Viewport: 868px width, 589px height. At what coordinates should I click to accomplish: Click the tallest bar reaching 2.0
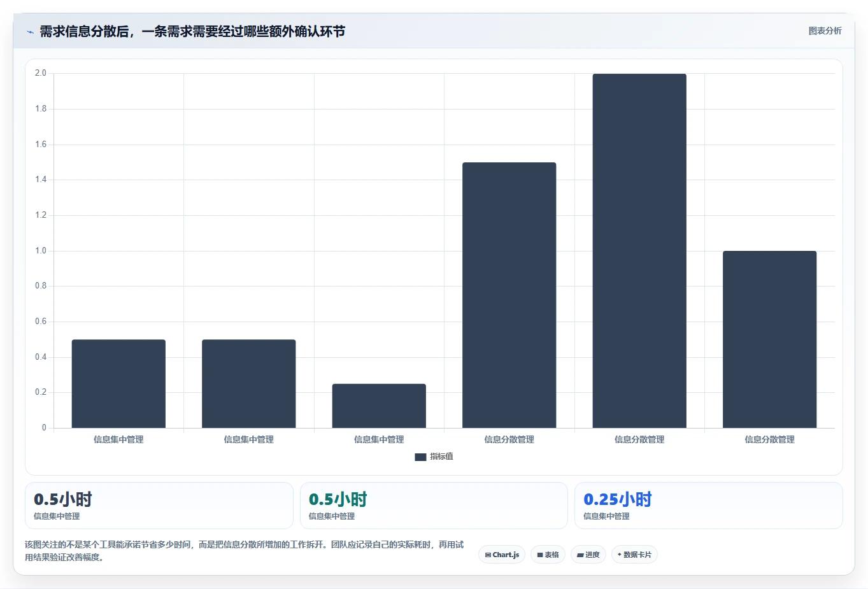(x=639, y=251)
